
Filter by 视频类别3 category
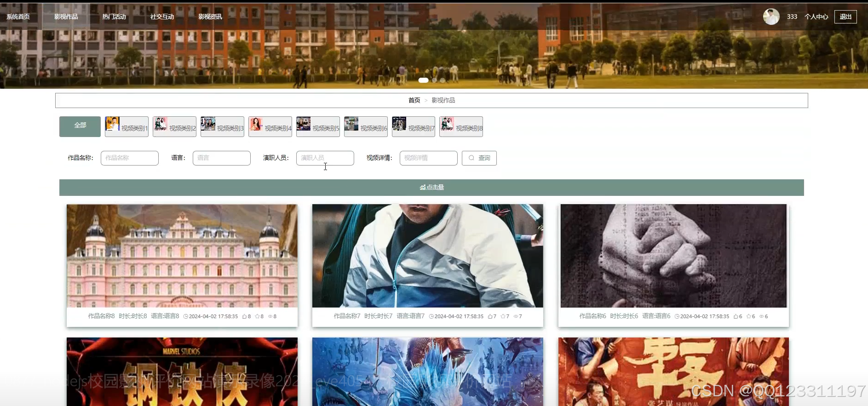[222, 126]
